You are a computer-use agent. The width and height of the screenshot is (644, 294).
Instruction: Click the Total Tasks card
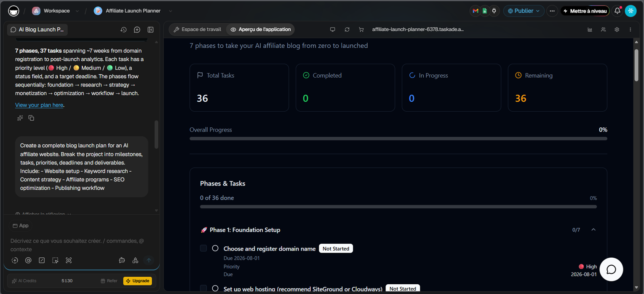pyautogui.click(x=239, y=88)
